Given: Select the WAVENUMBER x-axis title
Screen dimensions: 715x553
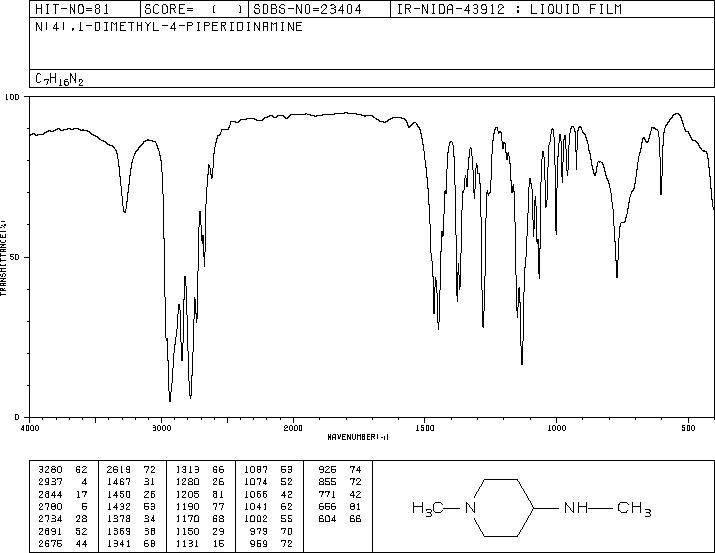Looking at the screenshot, I should [x=358, y=437].
